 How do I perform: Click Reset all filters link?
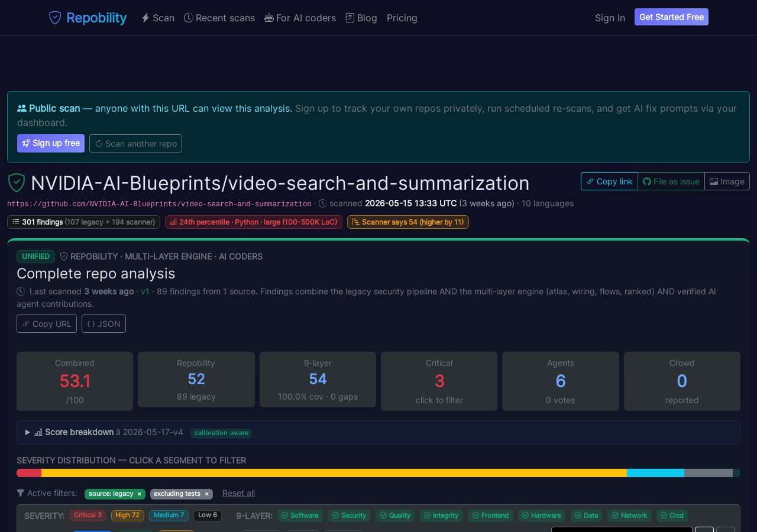[239, 493]
